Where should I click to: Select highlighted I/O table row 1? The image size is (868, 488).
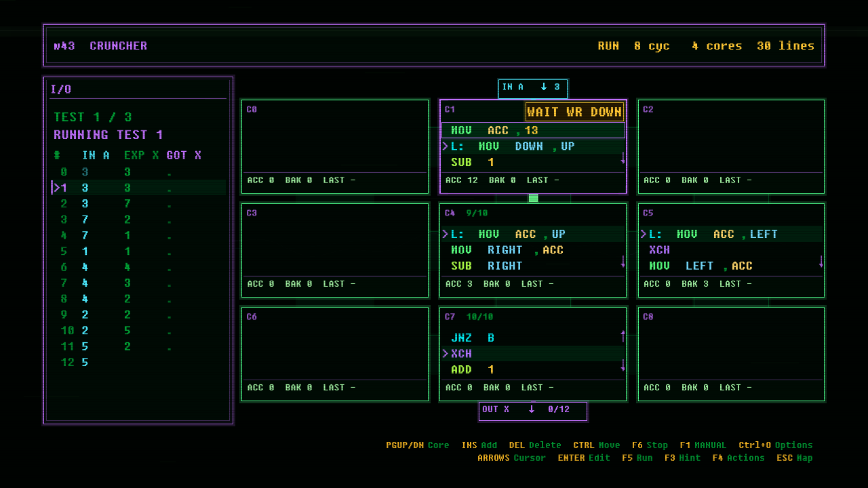[138, 188]
